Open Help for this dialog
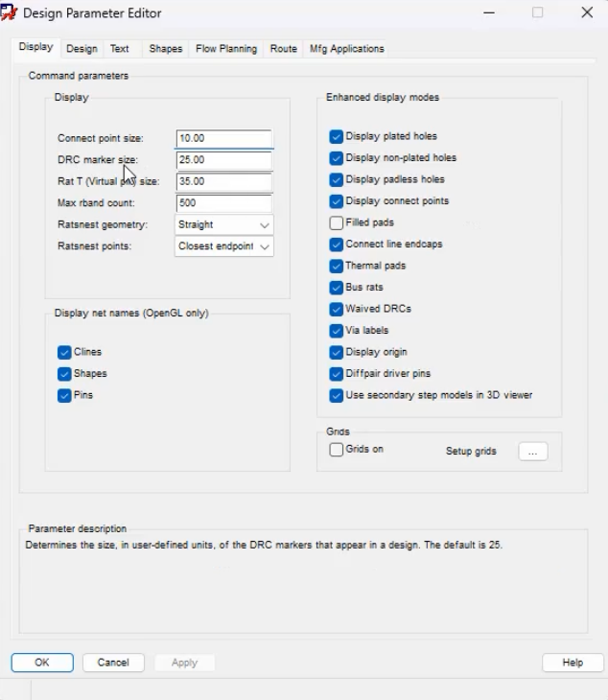 (573, 663)
